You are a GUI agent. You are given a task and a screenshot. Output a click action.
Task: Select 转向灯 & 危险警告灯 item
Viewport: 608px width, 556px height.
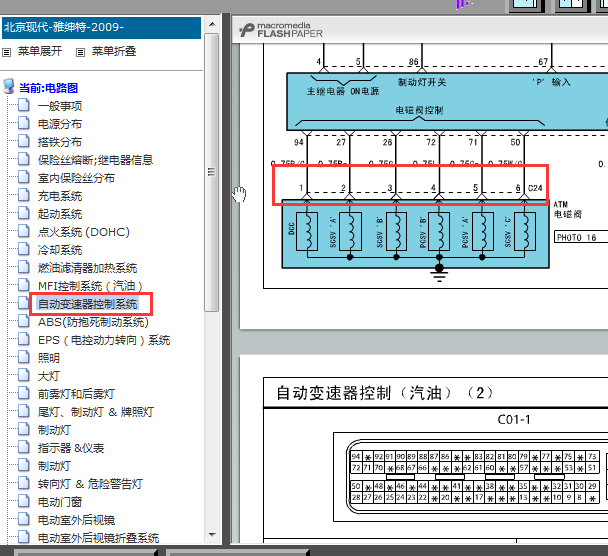[90, 484]
